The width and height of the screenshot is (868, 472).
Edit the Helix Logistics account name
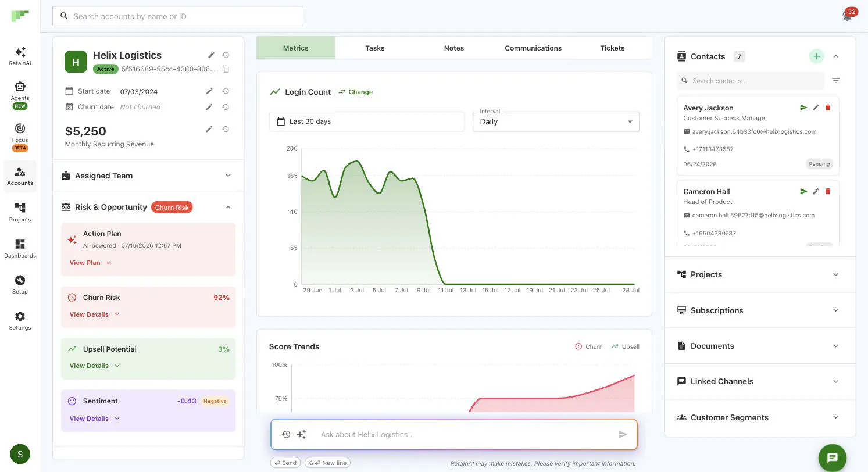click(x=212, y=55)
